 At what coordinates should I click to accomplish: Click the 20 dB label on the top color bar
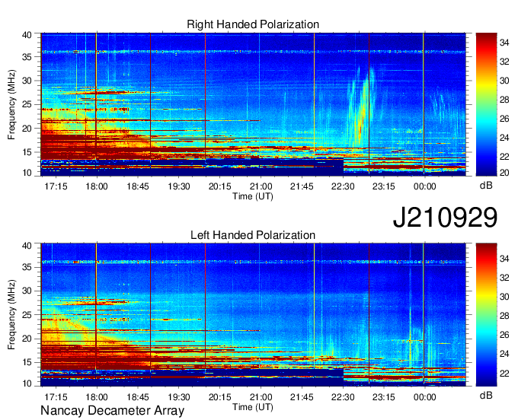[x=504, y=173]
